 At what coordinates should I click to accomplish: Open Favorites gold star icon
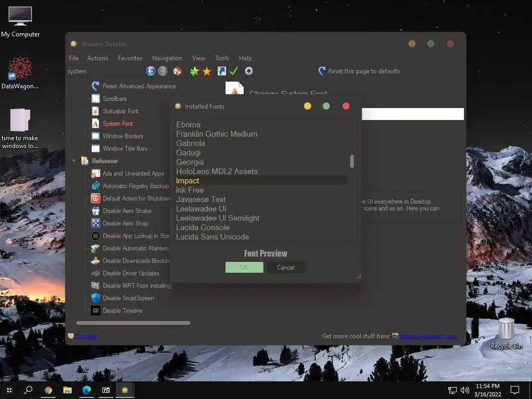coord(207,71)
